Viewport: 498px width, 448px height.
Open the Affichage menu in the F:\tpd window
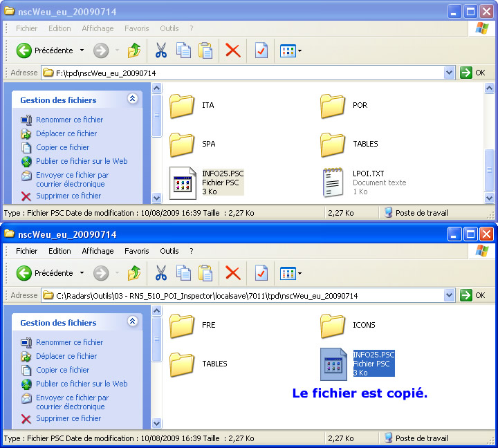click(98, 28)
